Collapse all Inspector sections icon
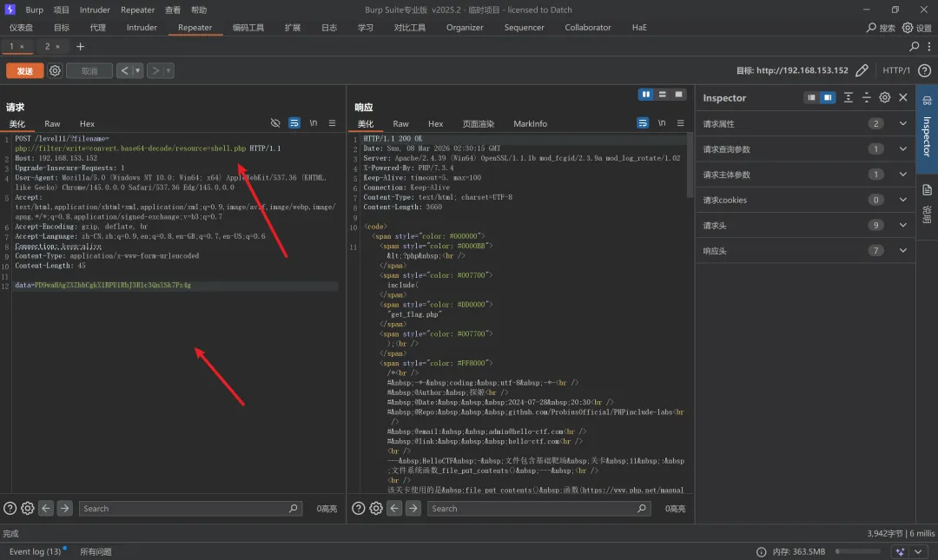938x560 pixels. (x=866, y=97)
